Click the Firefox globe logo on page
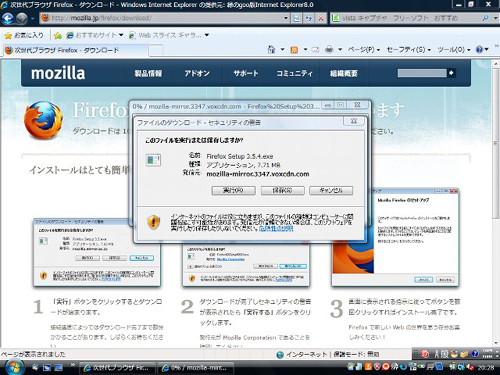 coord(43,120)
